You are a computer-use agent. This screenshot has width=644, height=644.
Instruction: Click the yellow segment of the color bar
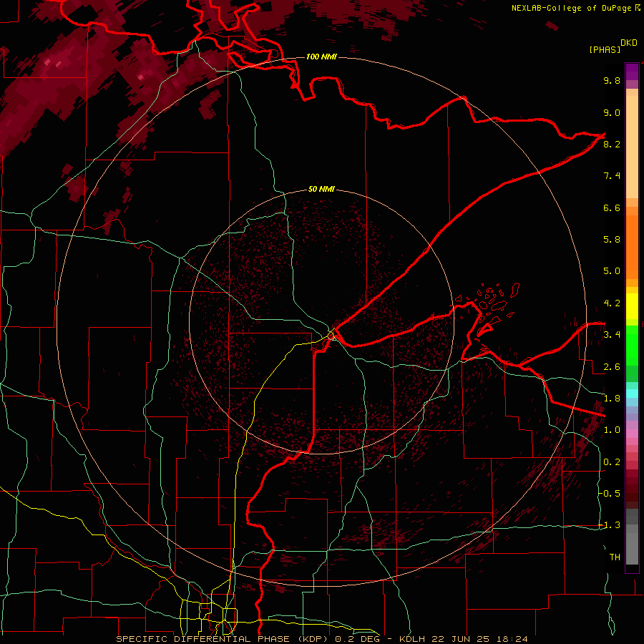(632, 306)
